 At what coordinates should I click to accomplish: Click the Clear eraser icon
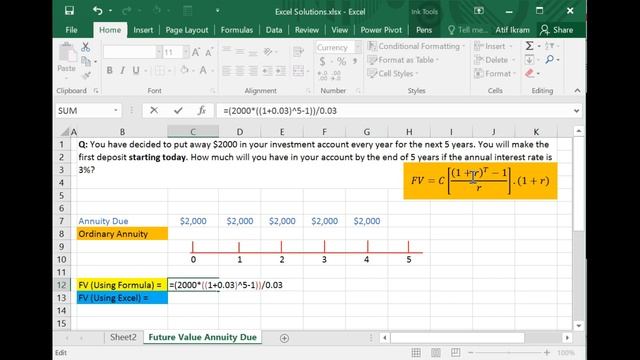[530, 73]
